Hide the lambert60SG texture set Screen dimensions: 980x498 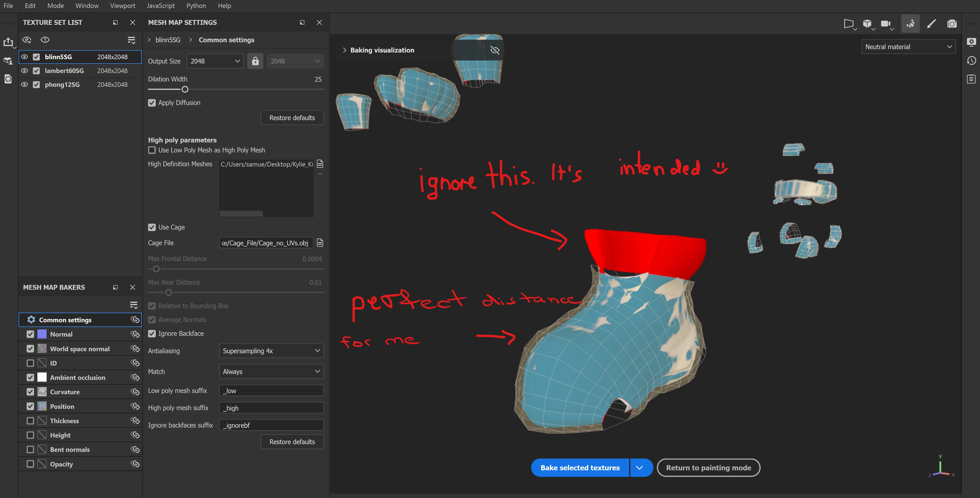[25, 71]
